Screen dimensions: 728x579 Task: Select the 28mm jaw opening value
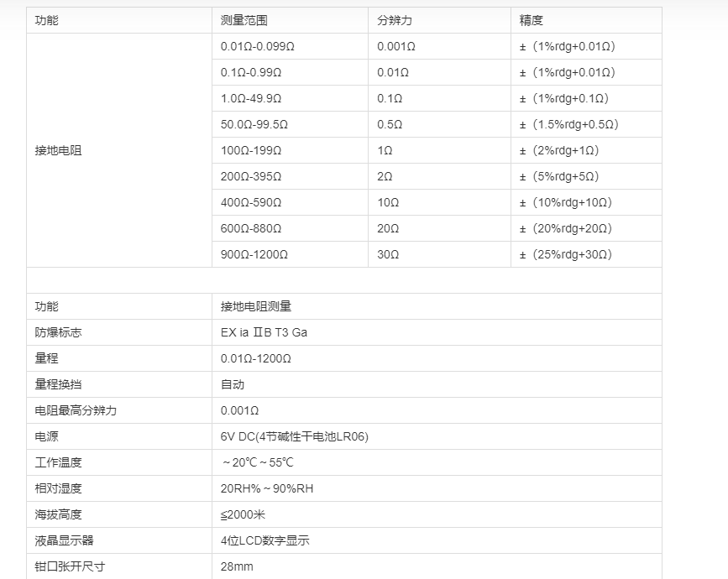click(237, 567)
